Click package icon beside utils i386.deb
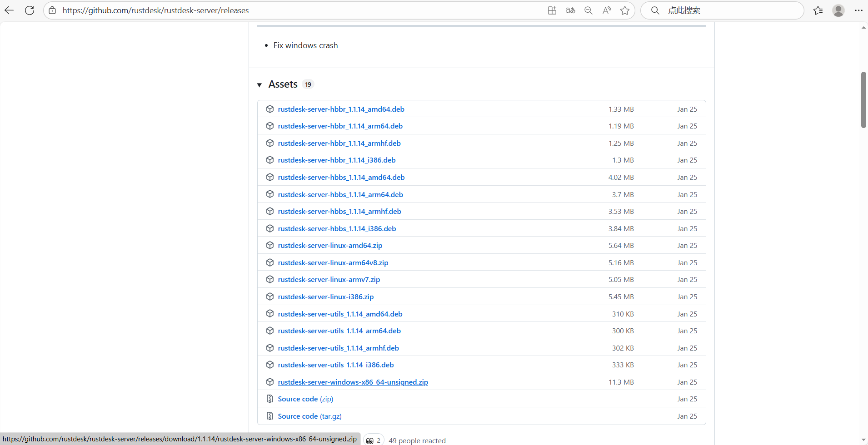Image resolution: width=868 pixels, height=445 pixels. coord(270,365)
